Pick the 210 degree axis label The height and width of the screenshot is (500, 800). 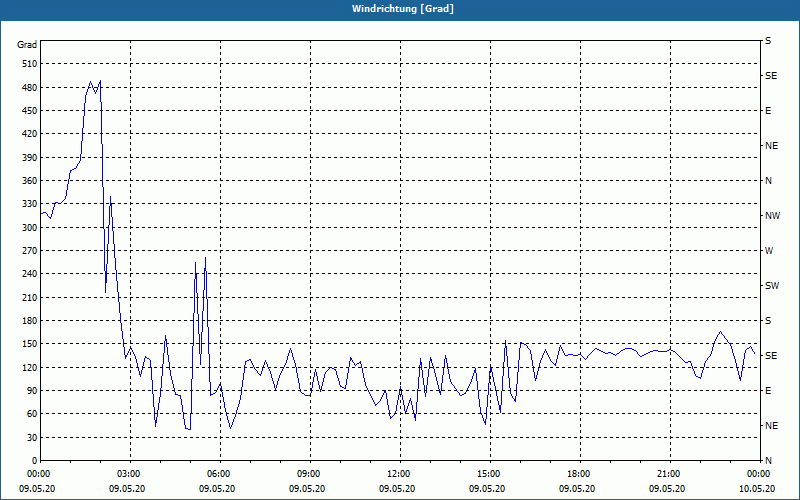coord(30,297)
